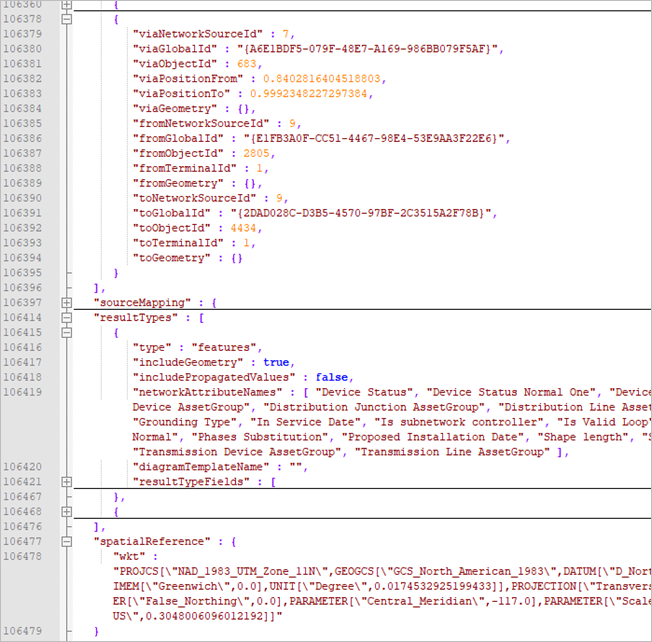Click the toGlobalId GUID value
This screenshot has width=652, height=642.
361,213
